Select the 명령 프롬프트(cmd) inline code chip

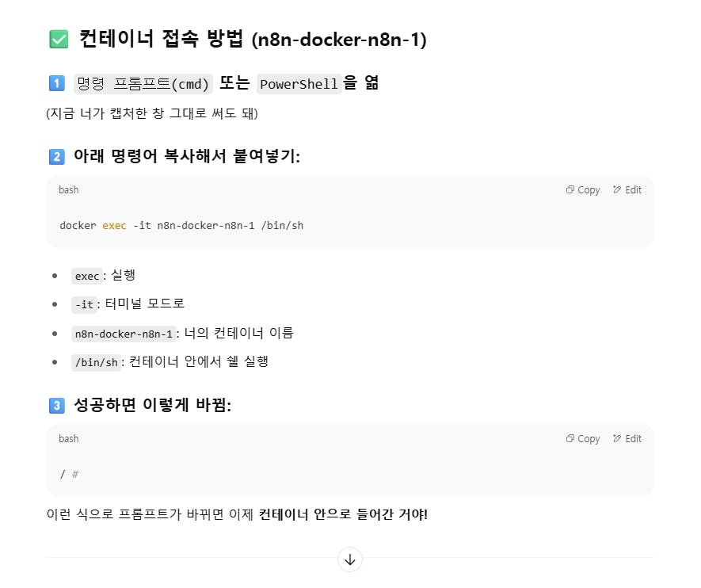tap(143, 84)
